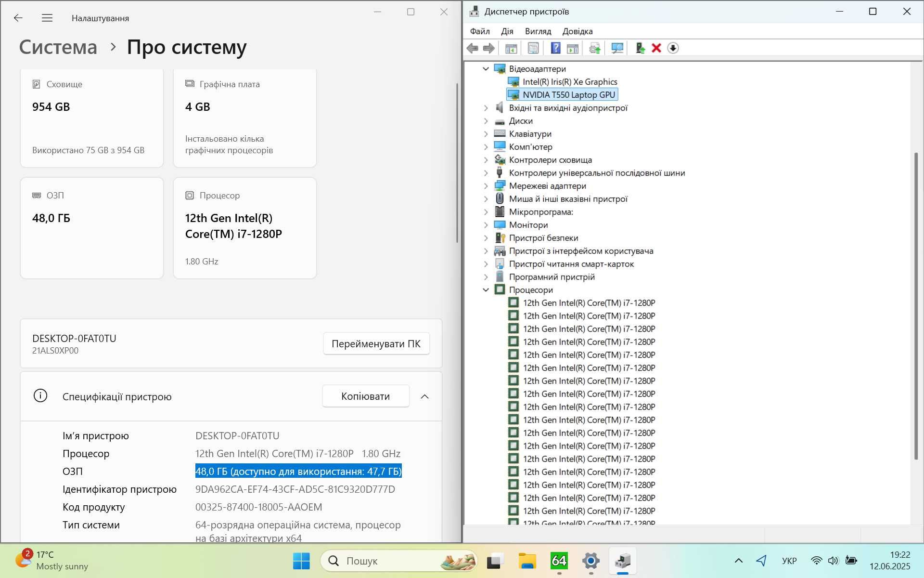
Task: Collapse the Процесори tree node
Action: pyautogui.click(x=486, y=290)
